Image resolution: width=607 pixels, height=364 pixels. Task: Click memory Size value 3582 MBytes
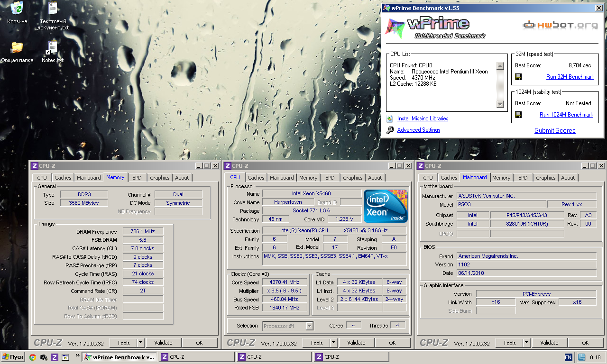coord(84,203)
